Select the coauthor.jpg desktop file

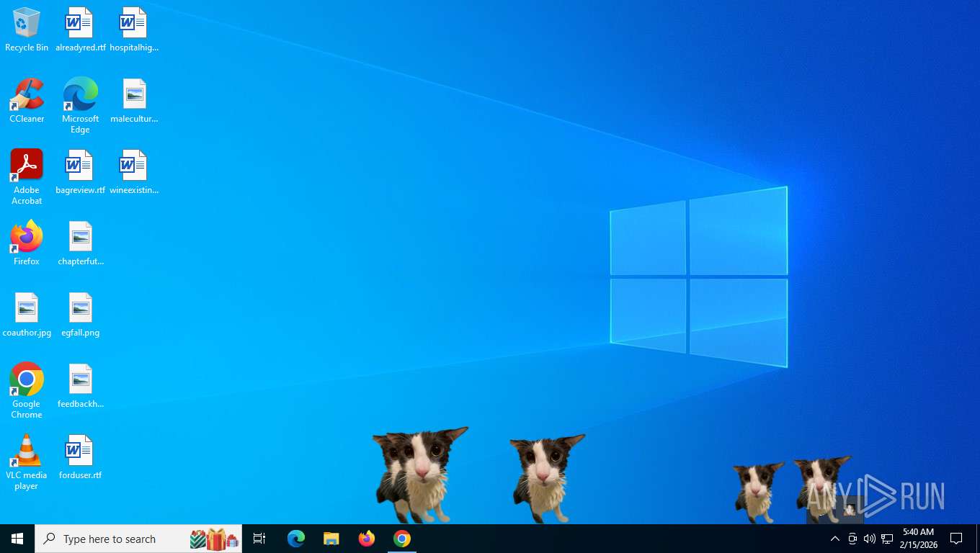[x=27, y=315]
